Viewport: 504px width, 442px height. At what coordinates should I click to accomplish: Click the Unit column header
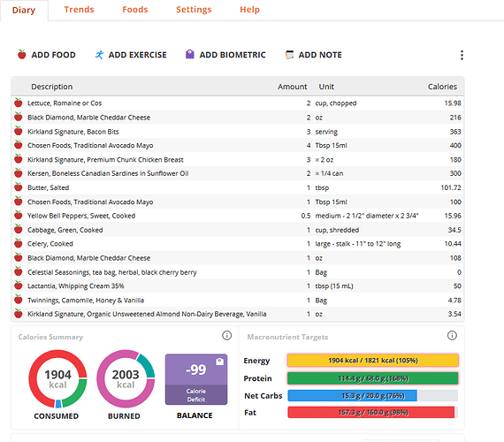click(326, 87)
